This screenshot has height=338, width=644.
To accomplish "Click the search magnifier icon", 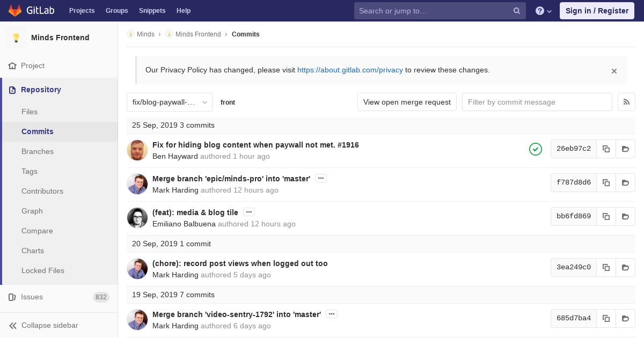I will (x=516, y=11).
